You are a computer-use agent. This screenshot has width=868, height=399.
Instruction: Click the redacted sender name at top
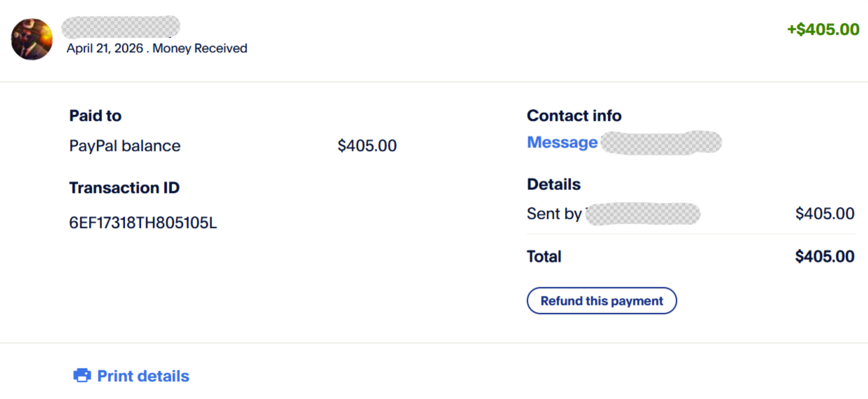point(121,27)
